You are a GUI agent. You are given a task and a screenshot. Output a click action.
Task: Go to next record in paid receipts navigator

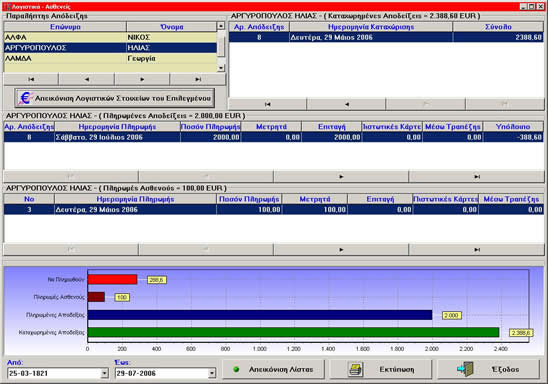point(341,176)
